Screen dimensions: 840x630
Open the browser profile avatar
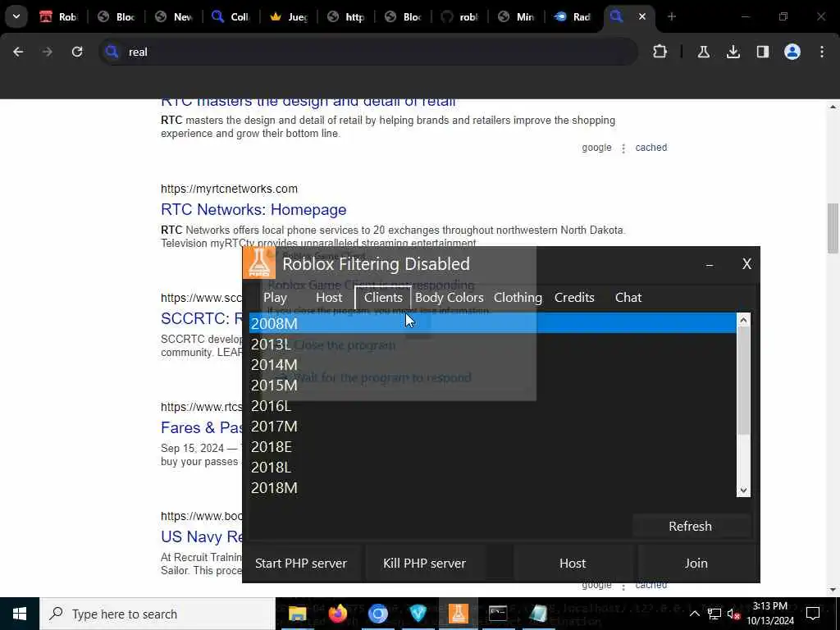point(792,52)
